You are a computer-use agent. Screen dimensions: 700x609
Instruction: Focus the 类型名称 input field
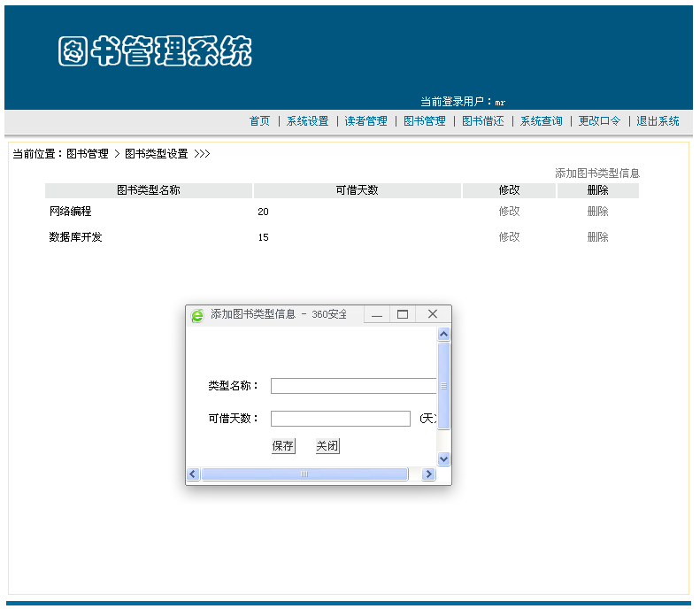click(354, 386)
